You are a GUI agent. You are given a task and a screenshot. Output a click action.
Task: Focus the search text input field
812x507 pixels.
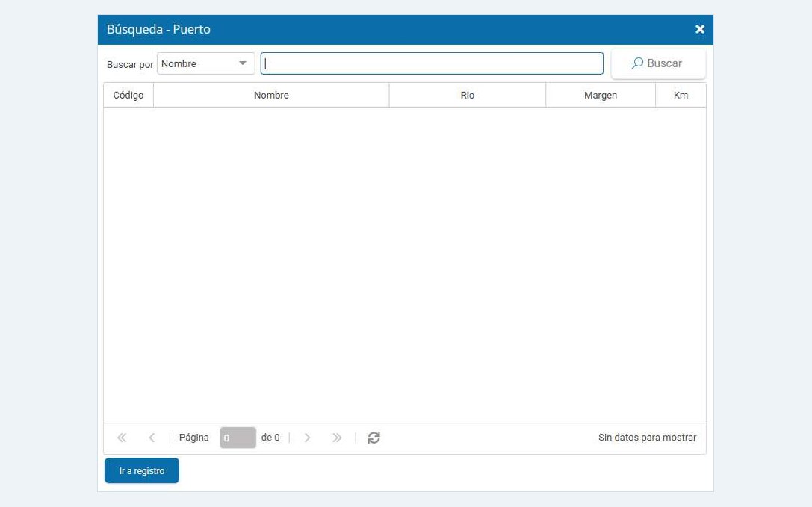[432, 63]
